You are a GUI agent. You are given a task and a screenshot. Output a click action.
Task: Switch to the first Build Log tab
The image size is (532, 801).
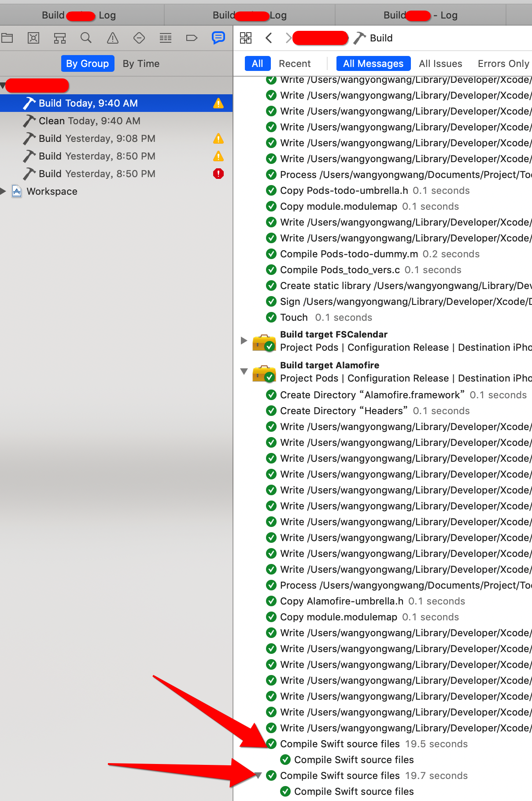coord(82,15)
